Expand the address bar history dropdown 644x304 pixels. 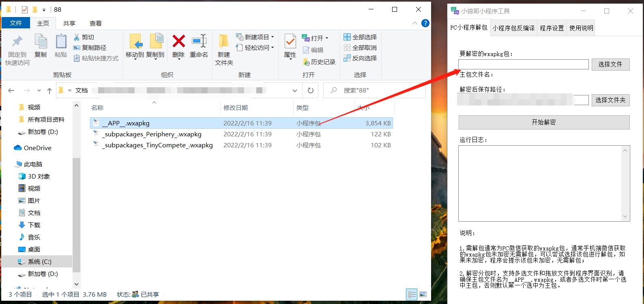click(x=294, y=91)
